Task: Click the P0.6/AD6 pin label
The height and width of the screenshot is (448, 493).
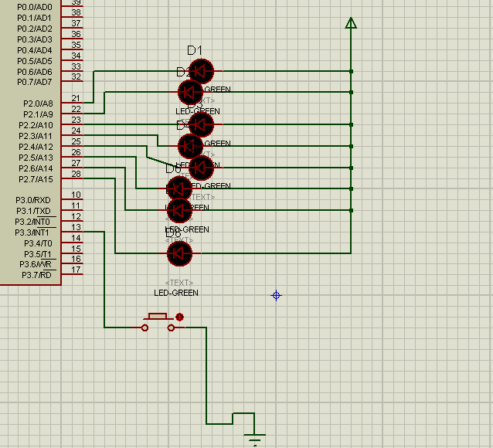Action: coord(35,72)
